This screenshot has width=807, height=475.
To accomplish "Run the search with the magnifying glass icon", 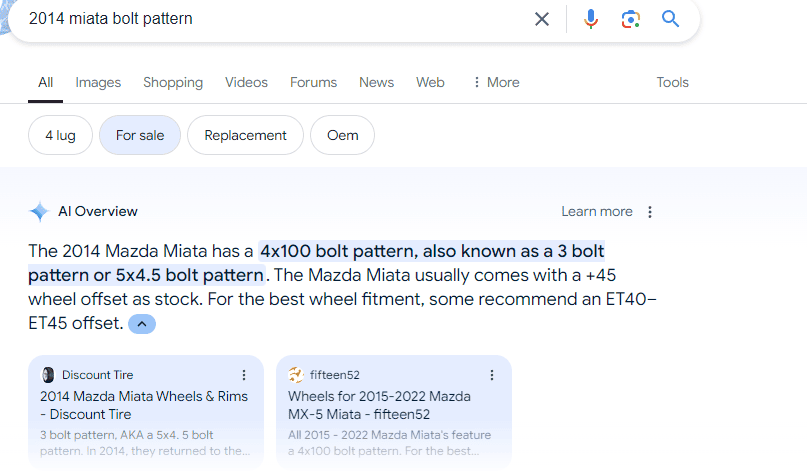I will (x=670, y=19).
